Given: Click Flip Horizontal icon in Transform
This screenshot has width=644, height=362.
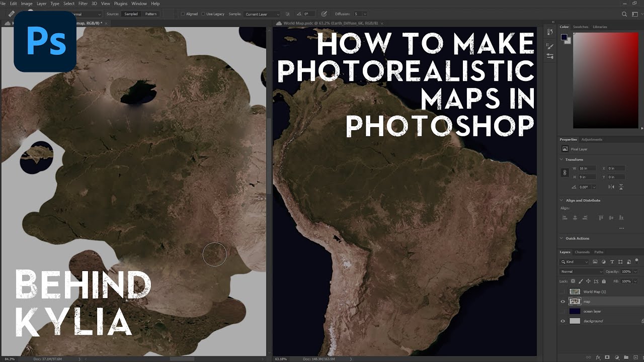Looking at the screenshot, I should point(611,187).
